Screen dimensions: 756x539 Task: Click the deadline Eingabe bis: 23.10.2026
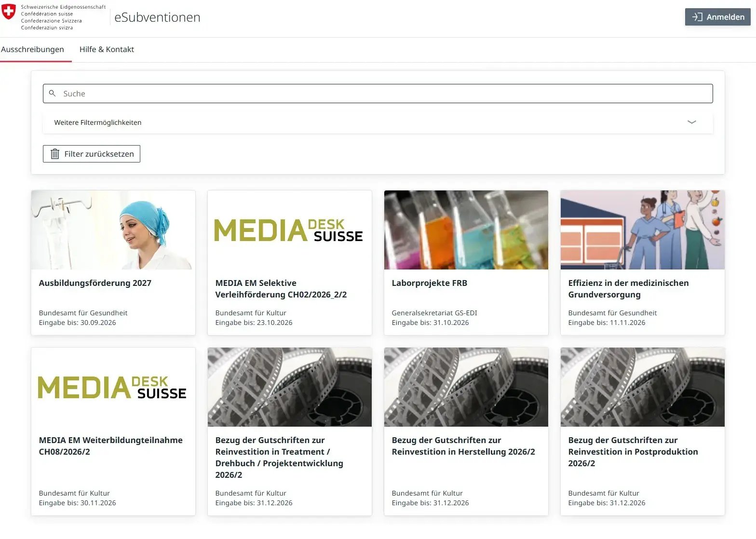pos(254,323)
